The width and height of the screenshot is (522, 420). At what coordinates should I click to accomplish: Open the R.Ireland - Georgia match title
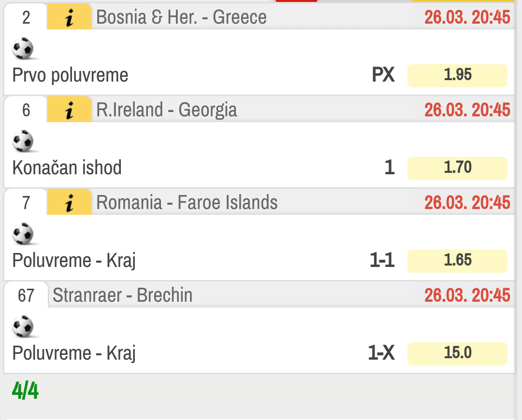[x=166, y=110]
